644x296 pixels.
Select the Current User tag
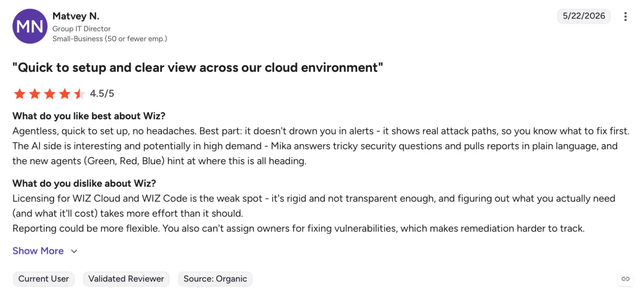click(43, 279)
